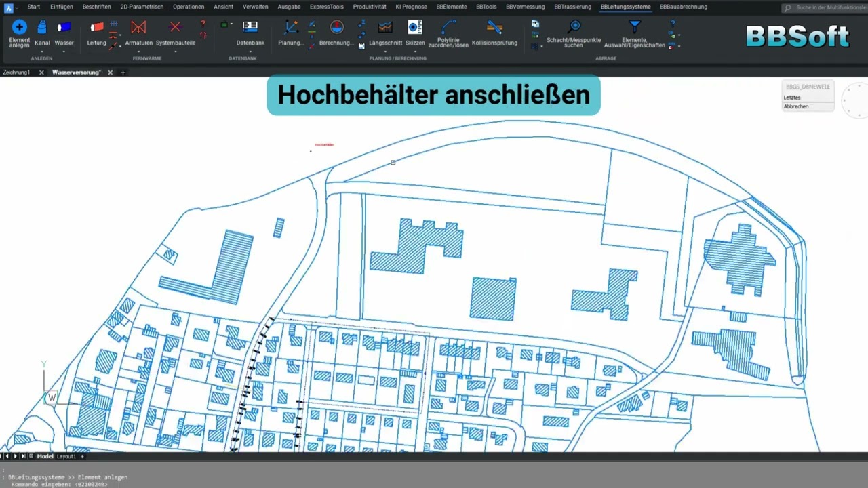
Task: Click the command line input
Action: click(x=434, y=485)
